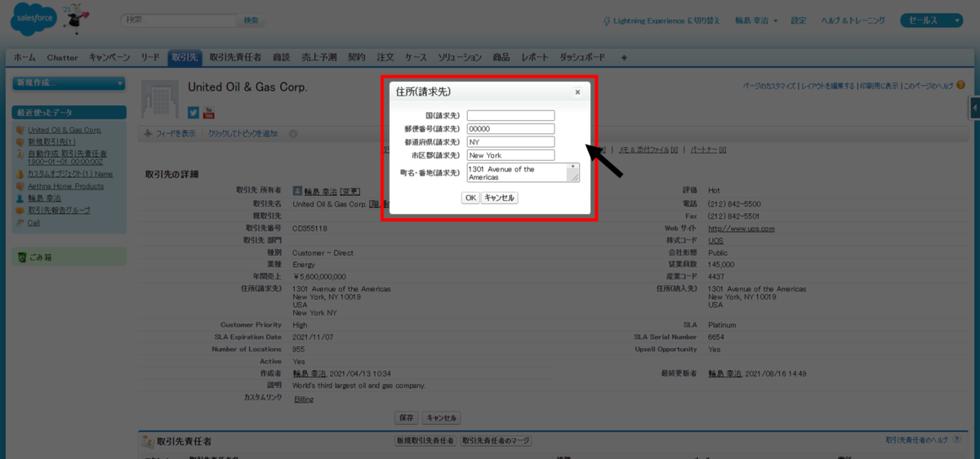
Task: Click キャンセル button below account details
Action: [x=441, y=417]
